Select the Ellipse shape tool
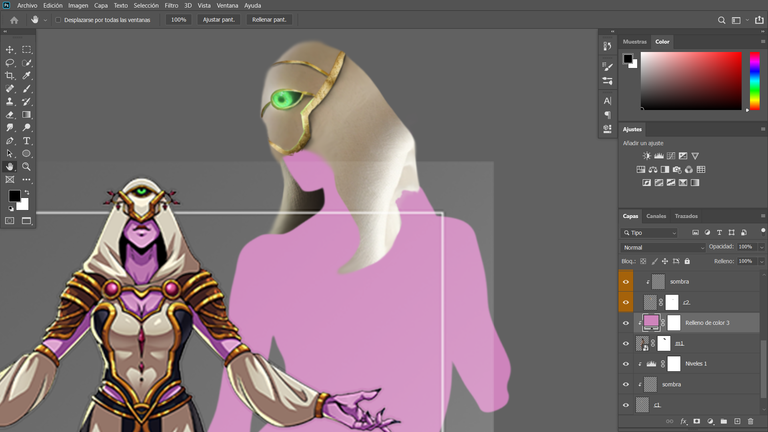Image resolution: width=768 pixels, height=432 pixels. (x=26, y=153)
